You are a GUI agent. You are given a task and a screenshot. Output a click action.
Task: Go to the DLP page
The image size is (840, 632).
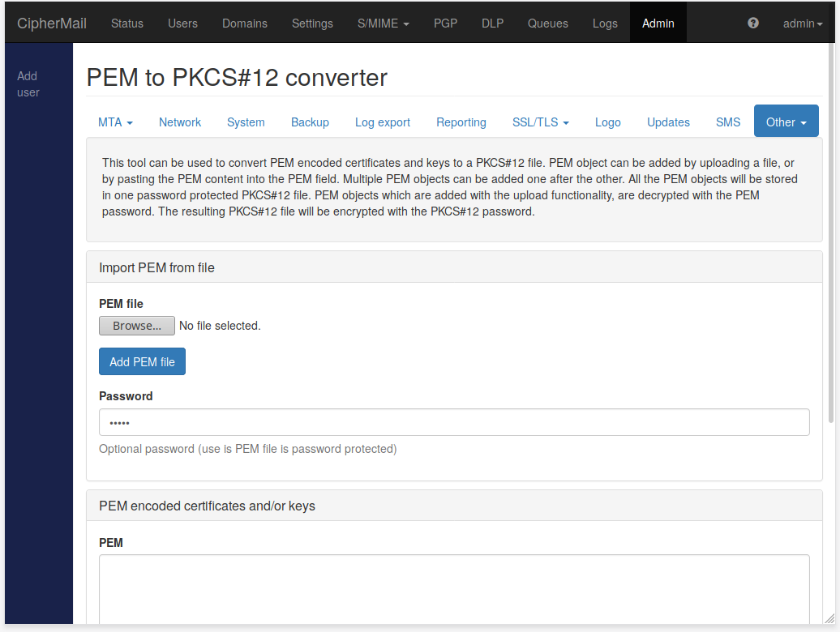tap(492, 23)
